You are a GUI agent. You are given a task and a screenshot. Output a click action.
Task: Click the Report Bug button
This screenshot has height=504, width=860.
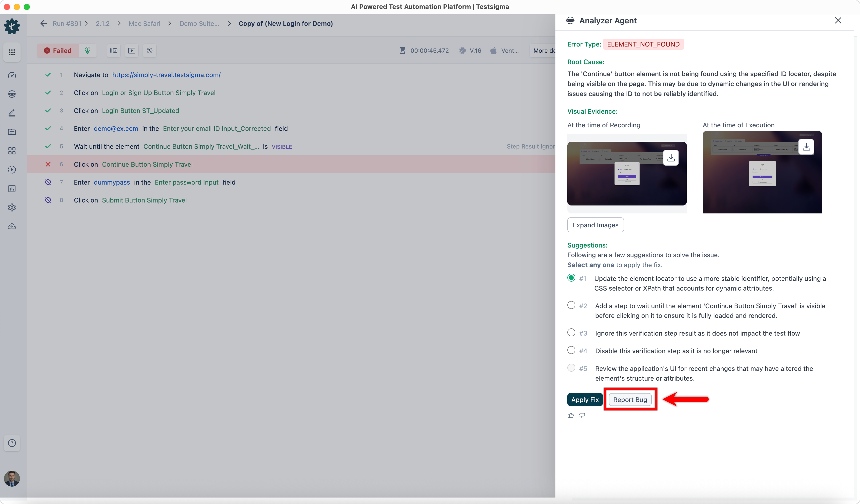coord(630,400)
